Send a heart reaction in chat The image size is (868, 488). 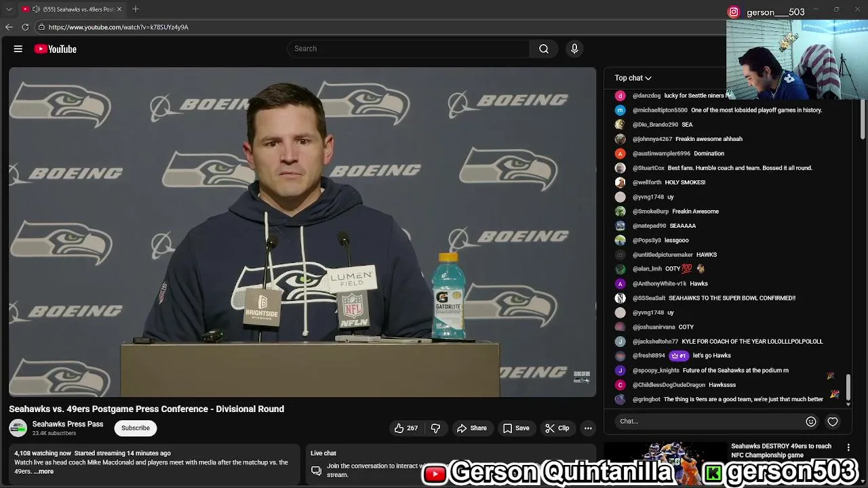coord(833,422)
